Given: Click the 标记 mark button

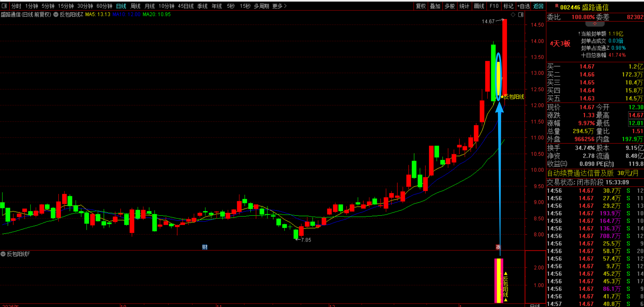Looking at the screenshot, I should pyautogui.click(x=508, y=6).
